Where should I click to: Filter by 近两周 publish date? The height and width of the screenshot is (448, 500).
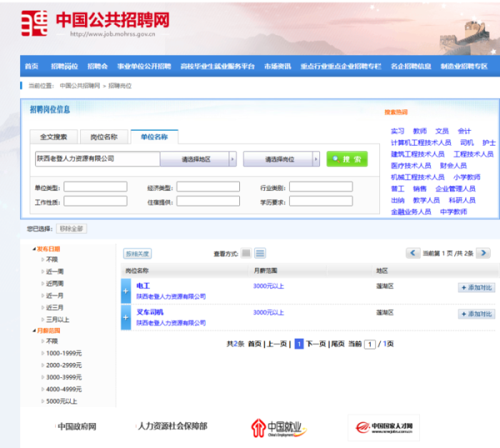coord(55,284)
